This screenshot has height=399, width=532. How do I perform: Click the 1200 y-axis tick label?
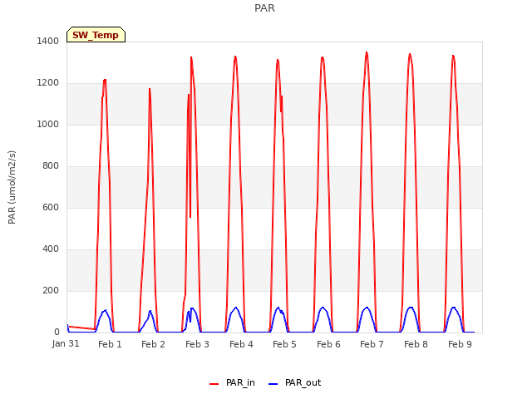[48, 83]
